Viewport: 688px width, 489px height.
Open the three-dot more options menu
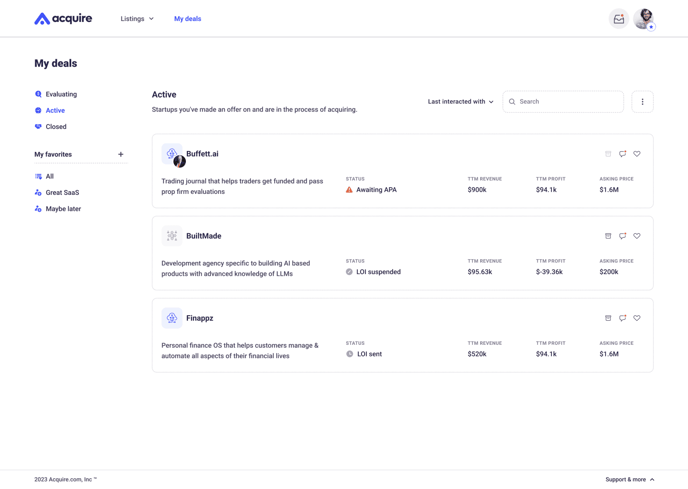coord(642,101)
